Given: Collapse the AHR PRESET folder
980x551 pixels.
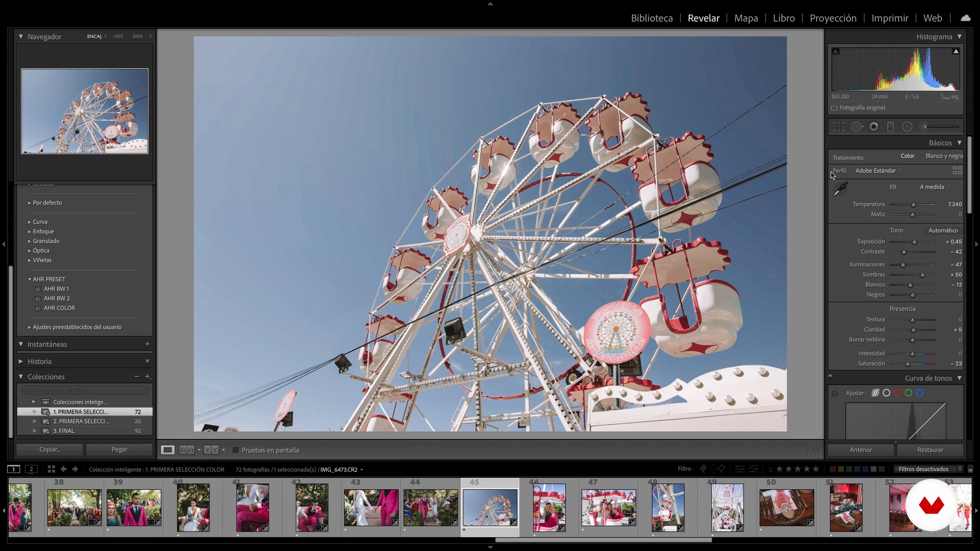Looking at the screenshot, I should (29, 279).
